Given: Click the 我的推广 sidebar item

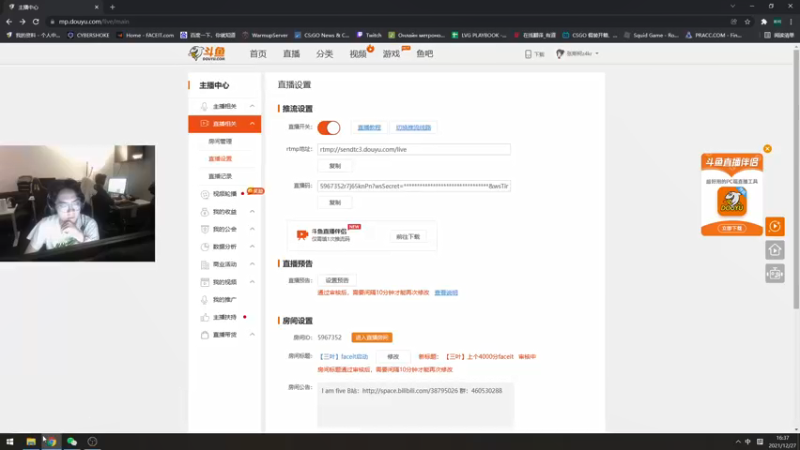Looking at the screenshot, I should pos(224,299).
